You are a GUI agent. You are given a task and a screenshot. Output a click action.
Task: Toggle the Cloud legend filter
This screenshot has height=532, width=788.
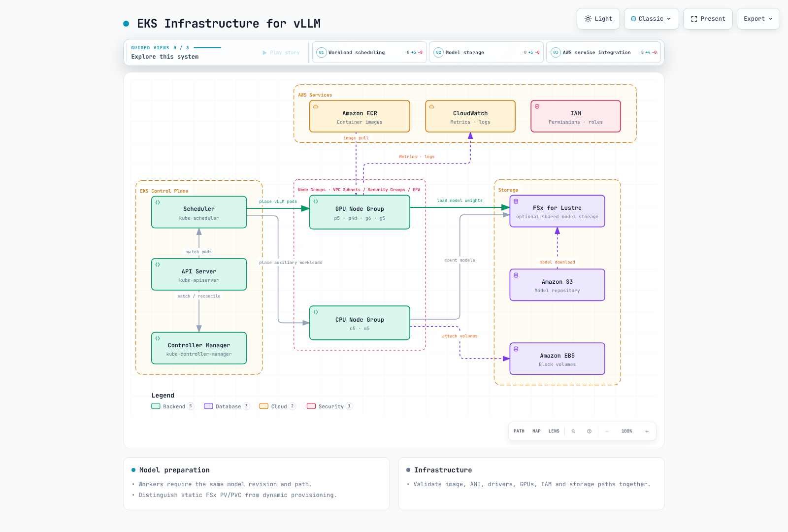pos(278,406)
